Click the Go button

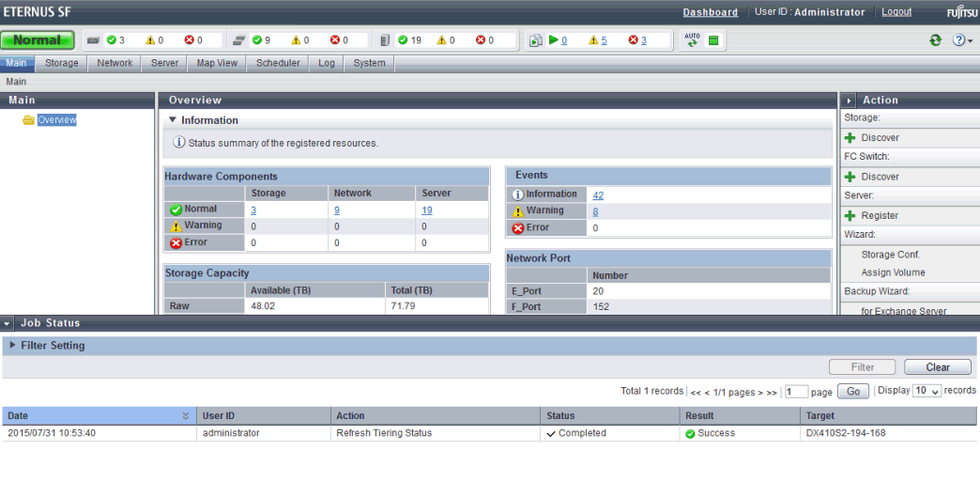pyautogui.click(x=853, y=392)
